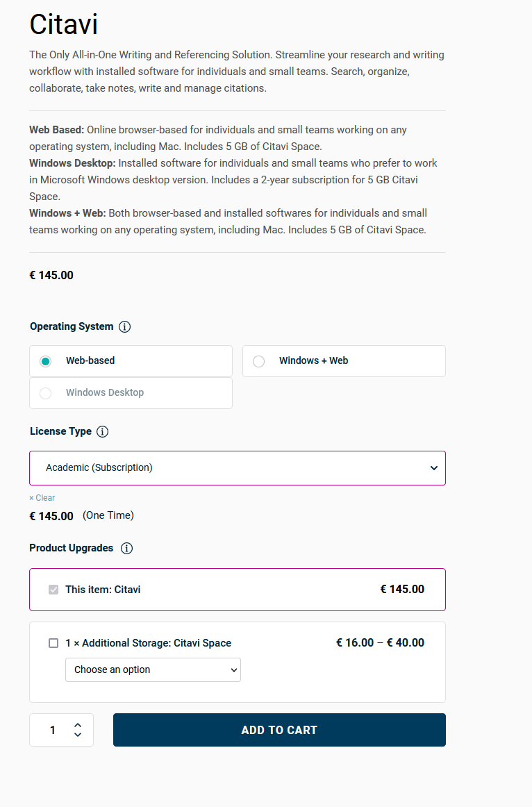Expand the Choose an option dropdown
The width and height of the screenshot is (532, 807).
click(153, 669)
